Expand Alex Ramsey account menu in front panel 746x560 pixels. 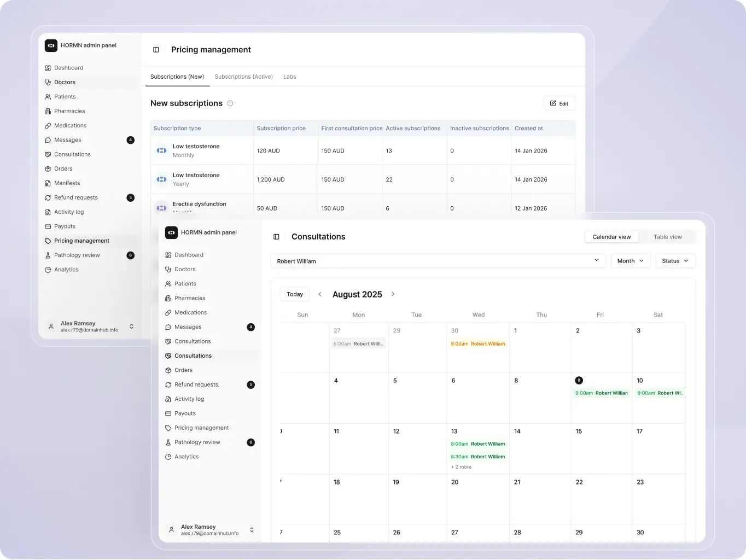(252, 530)
